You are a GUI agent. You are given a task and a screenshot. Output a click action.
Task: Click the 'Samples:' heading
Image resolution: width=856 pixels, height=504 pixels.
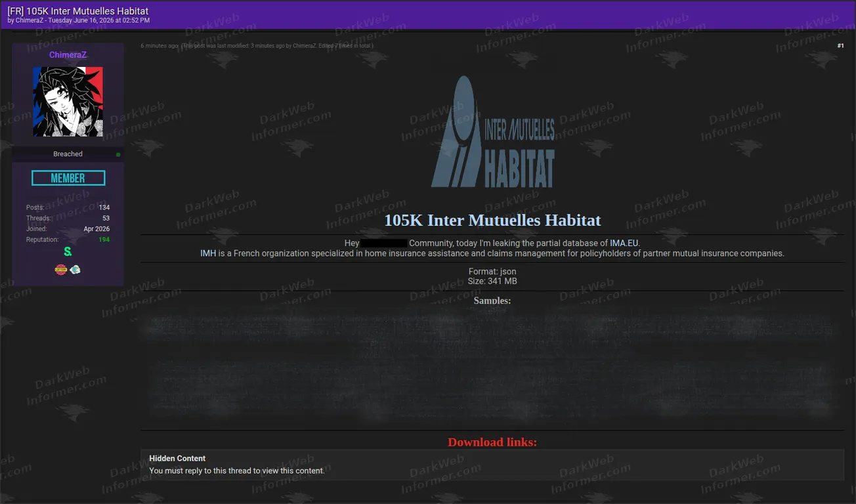[x=492, y=301]
